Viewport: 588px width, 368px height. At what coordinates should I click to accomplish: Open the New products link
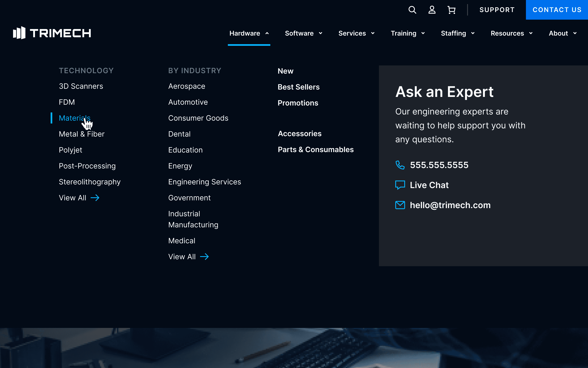tap(285, 71)
